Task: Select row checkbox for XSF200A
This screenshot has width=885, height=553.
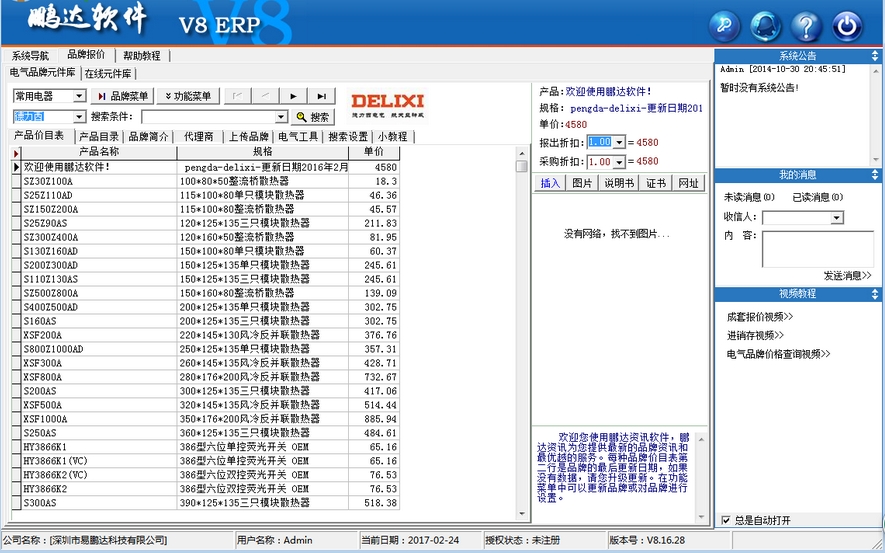Action: (16, 335)
